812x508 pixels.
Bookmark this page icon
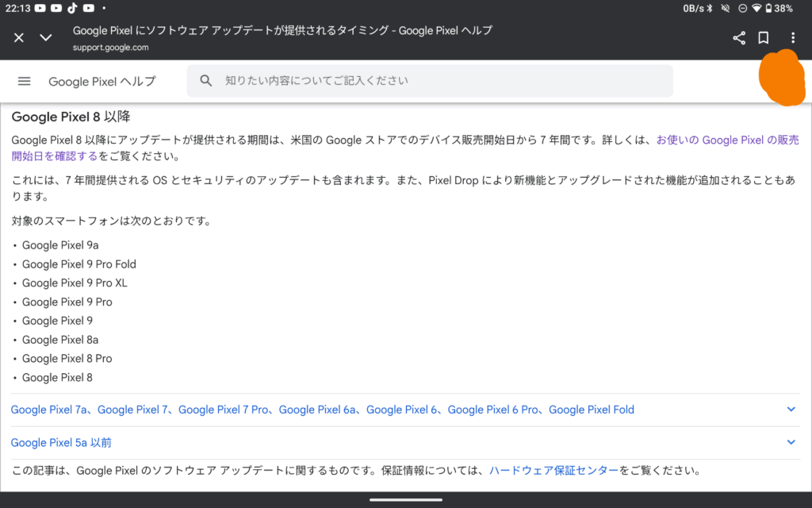(764, 37)
